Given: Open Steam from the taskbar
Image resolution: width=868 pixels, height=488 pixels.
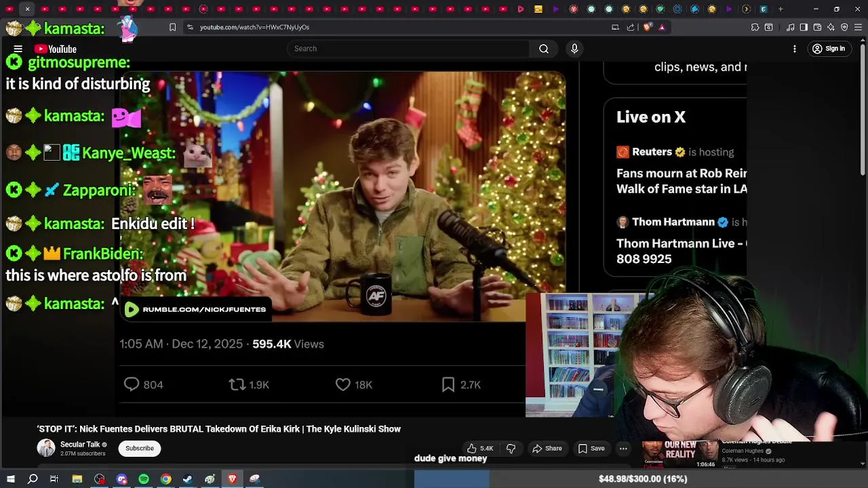Looking at the screenshot, I should point(188,479).
